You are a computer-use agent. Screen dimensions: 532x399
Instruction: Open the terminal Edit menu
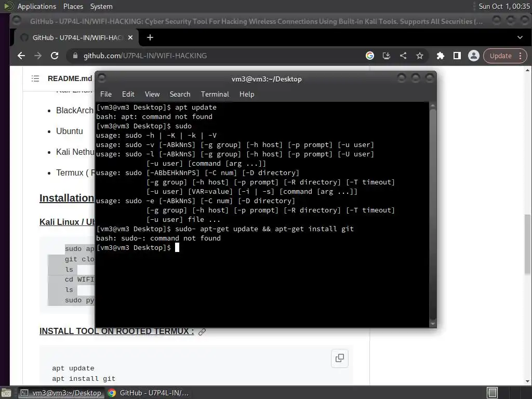tap(128, 95)
